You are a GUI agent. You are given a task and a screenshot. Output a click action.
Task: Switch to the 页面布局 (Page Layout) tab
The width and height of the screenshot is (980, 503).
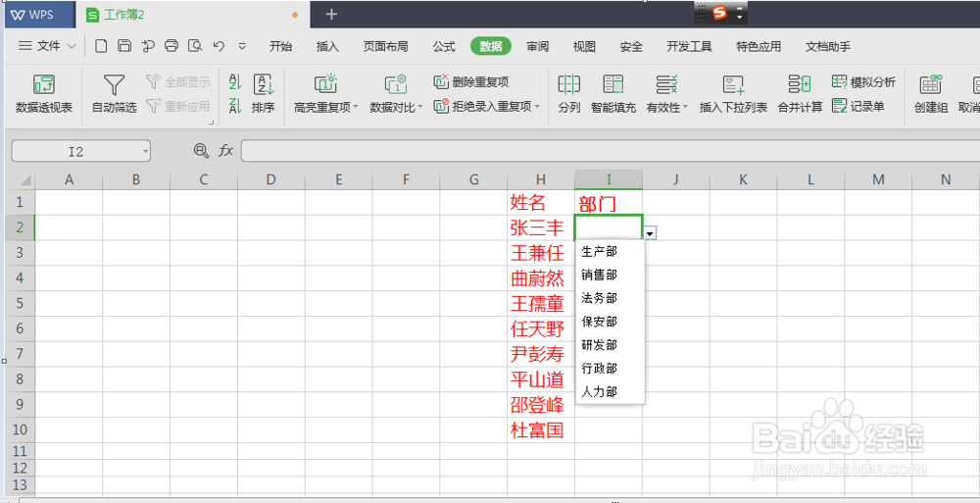point(385,46)
